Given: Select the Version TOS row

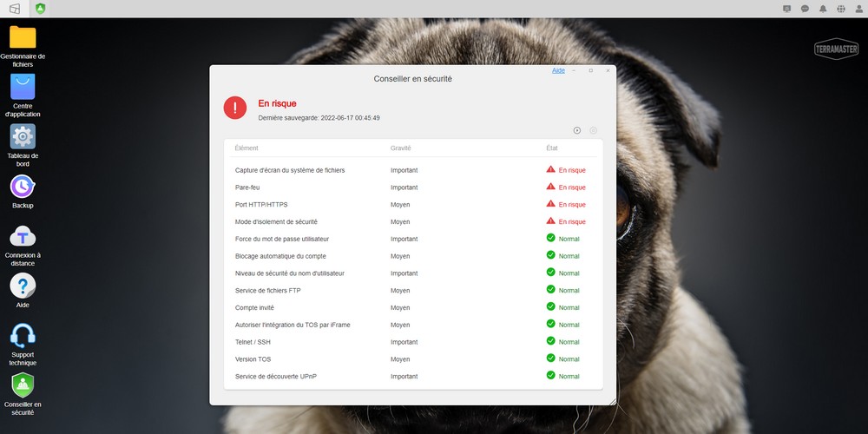Looking at the screenshot, I should [x=413, y=359].
